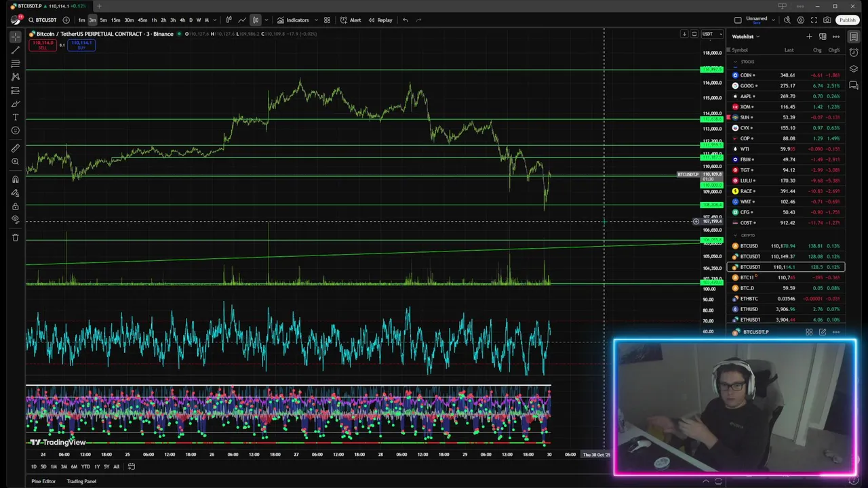Expand the chart style dropdown arrow
Screen dimensions: 868x488
click(x=266, y=20)
